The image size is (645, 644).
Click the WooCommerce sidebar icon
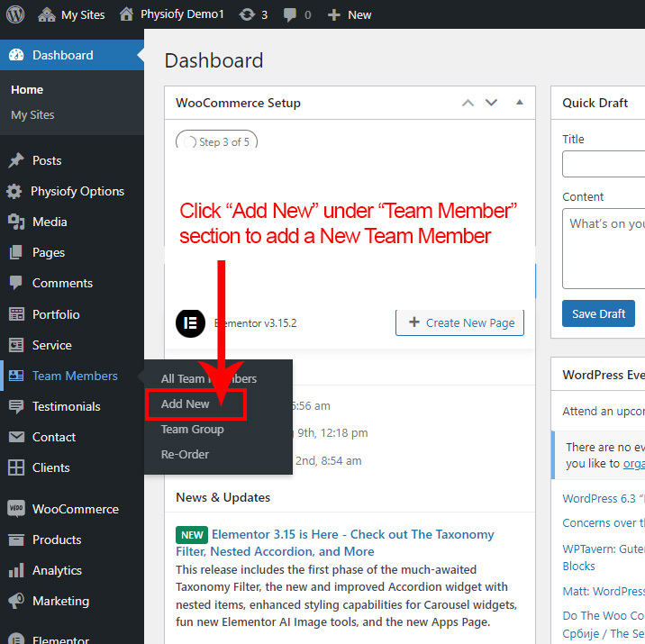pyautogui.click(x=15, y=509)
